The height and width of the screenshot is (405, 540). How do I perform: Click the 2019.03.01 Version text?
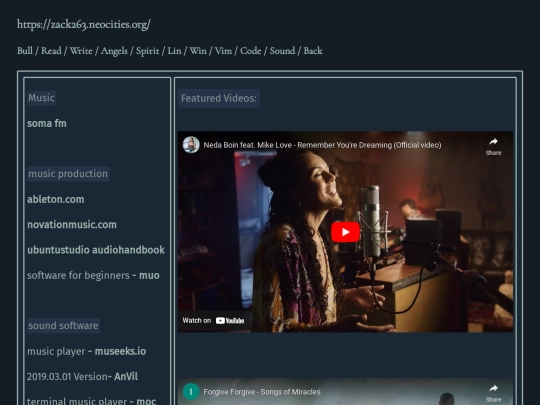pos(67,376)
